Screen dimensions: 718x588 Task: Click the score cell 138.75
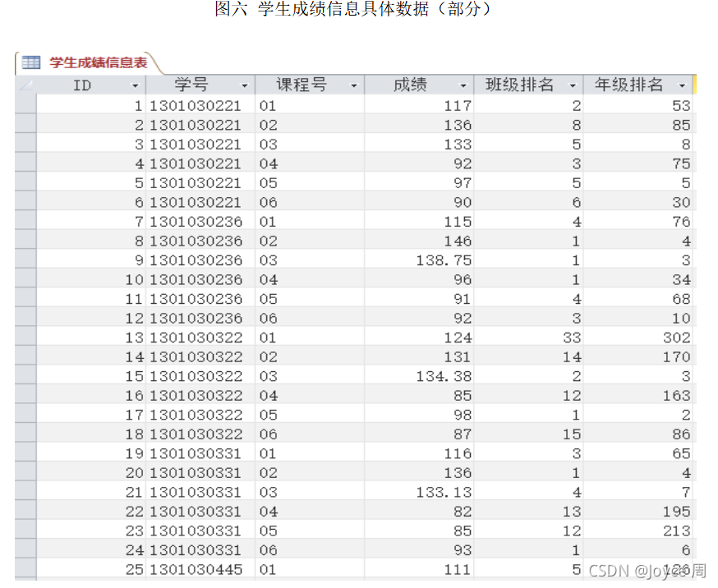click(x=419, y=260)
